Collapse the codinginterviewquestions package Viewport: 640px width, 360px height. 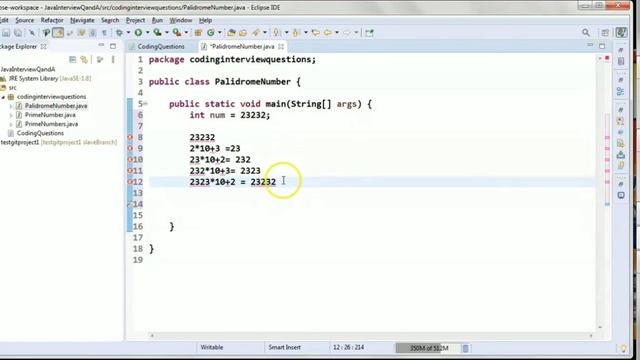tap(3, 97)
